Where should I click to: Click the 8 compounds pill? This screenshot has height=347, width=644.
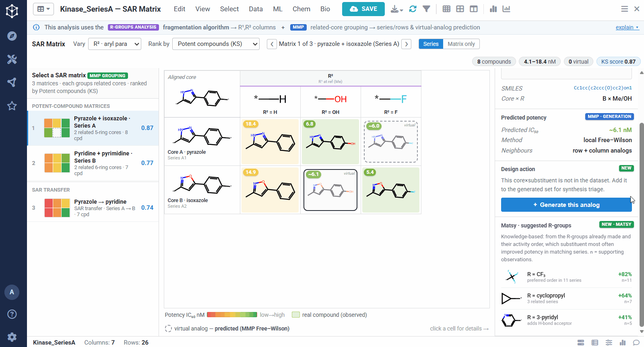tap(494, 62)
